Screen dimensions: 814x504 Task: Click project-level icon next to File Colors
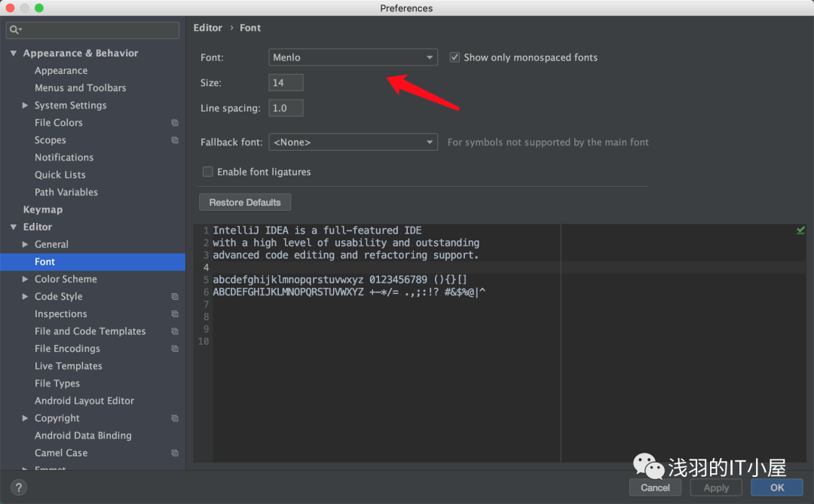[x=175, y=123]
